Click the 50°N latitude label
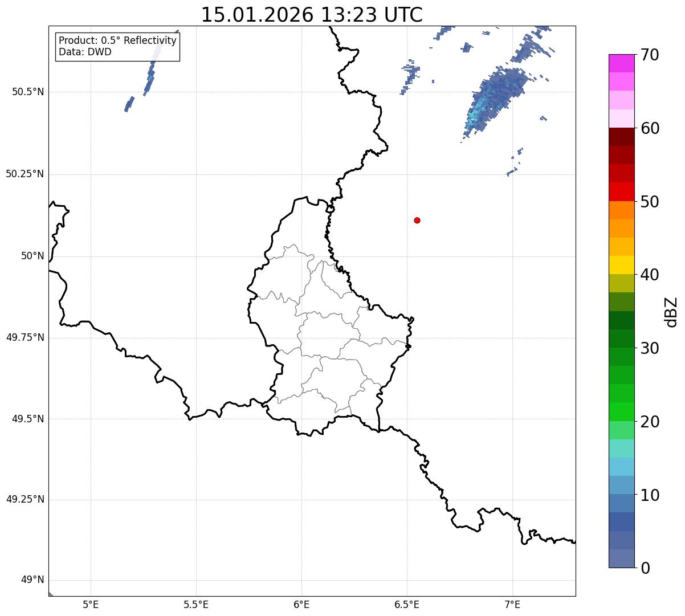685x616 pixels. click(32, 256)
